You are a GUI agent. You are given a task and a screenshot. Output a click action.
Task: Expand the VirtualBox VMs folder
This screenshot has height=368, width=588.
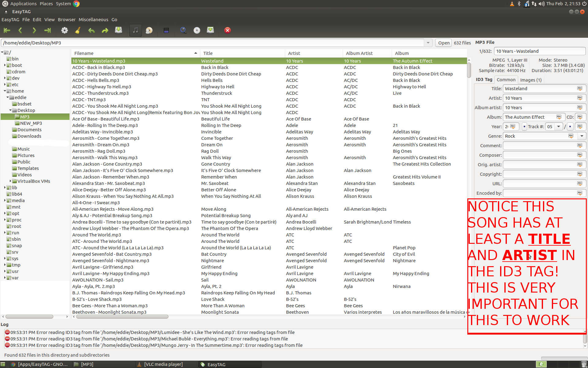point(10,181)
